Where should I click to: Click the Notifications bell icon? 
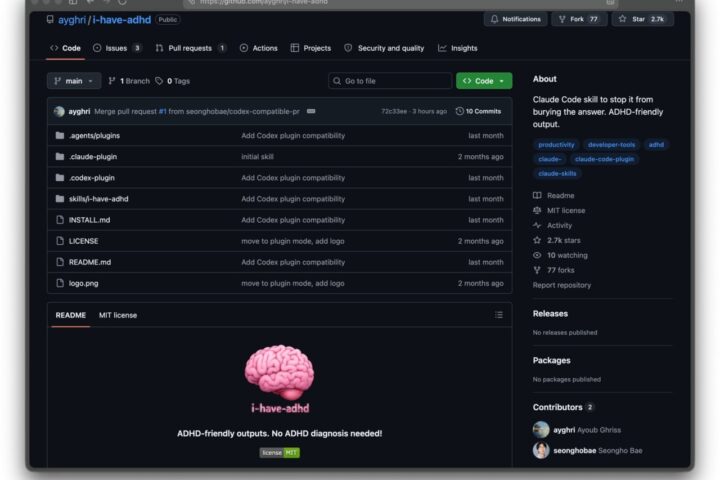[494, 19]
